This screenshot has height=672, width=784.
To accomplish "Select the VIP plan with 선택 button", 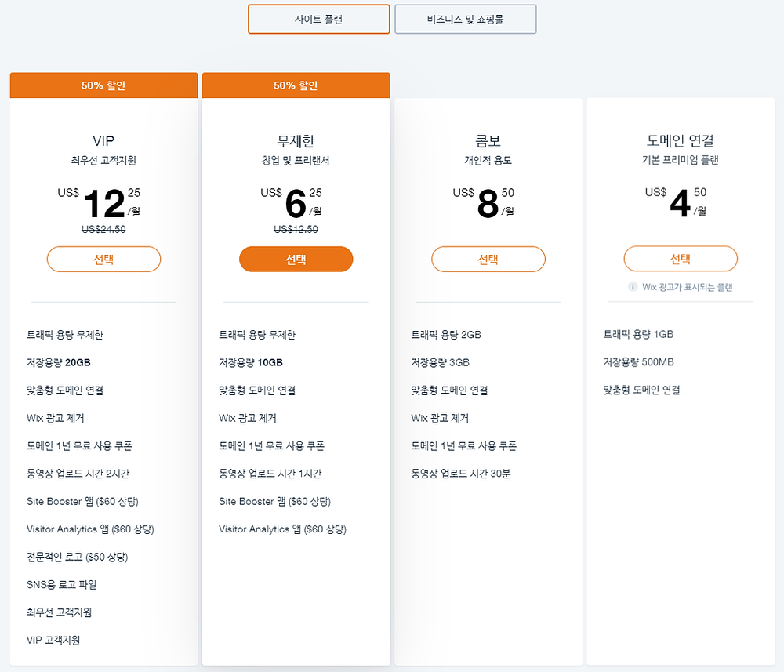I will (x=103, y=259).
